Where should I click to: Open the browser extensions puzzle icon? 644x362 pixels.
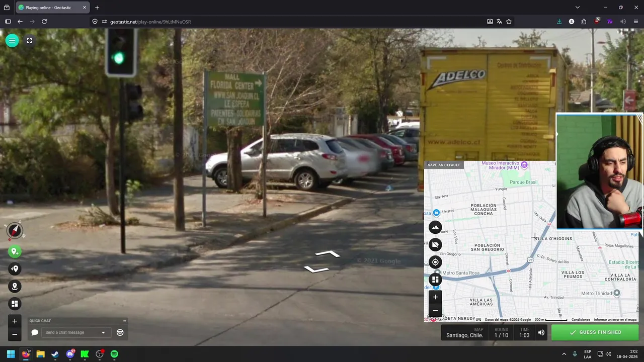[x=584, y=22]
